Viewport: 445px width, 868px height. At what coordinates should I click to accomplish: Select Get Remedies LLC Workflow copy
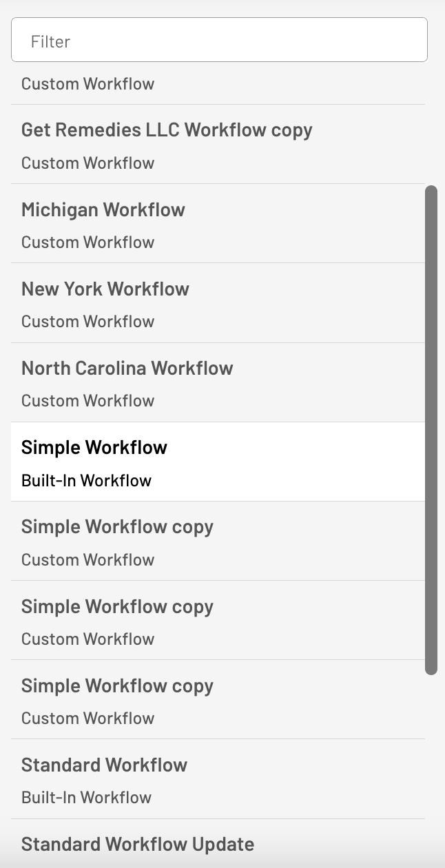point(218,145)
